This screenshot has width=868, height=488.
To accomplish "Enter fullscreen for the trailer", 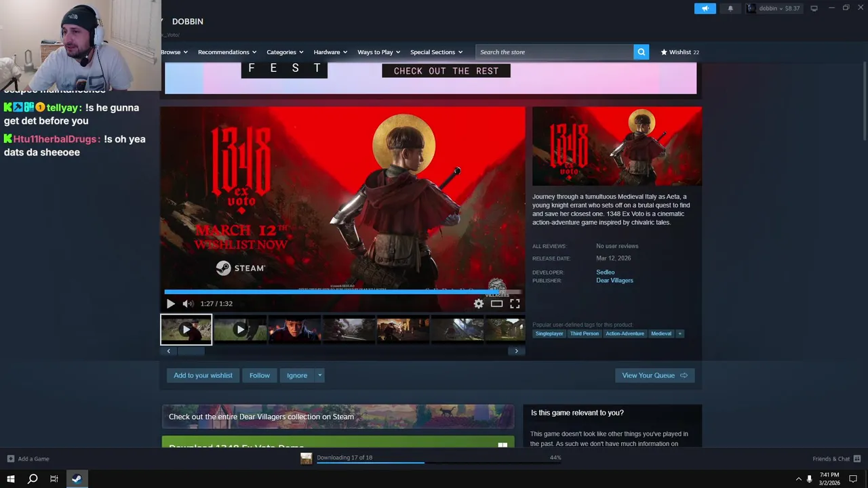I will pyautogui.click(x=515, y=304).
